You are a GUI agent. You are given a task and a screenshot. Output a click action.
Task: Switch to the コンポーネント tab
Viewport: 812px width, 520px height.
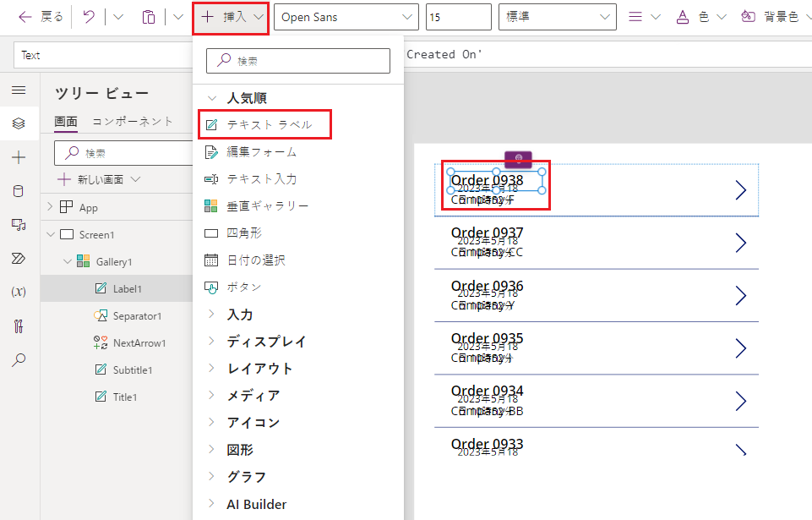coord(132,121)
